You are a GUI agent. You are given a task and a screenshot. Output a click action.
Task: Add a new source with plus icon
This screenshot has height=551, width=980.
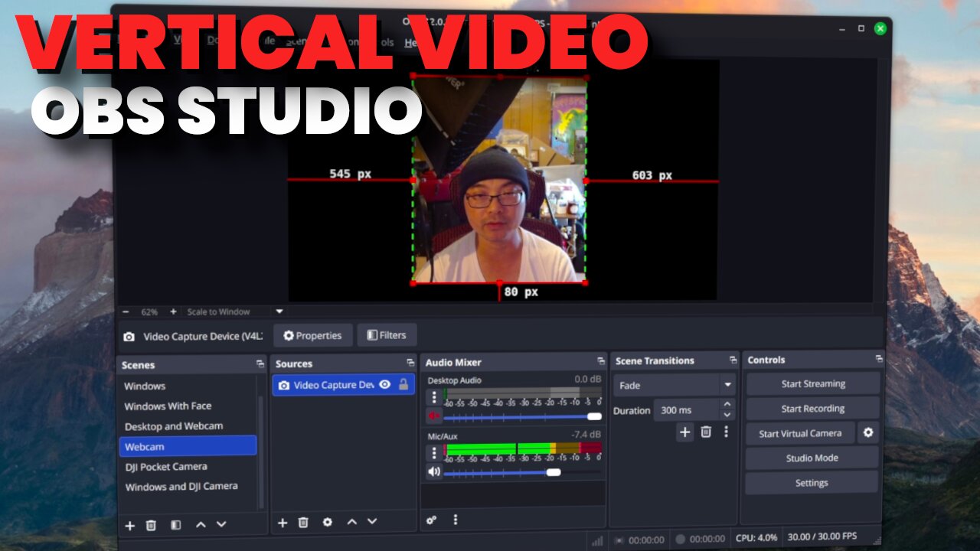(x=283, y=522)
